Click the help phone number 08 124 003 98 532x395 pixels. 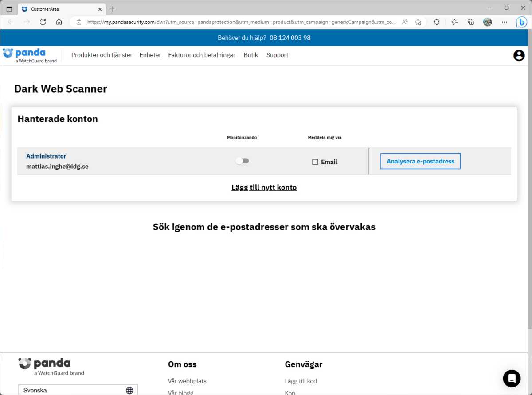(x=290, y=38)
